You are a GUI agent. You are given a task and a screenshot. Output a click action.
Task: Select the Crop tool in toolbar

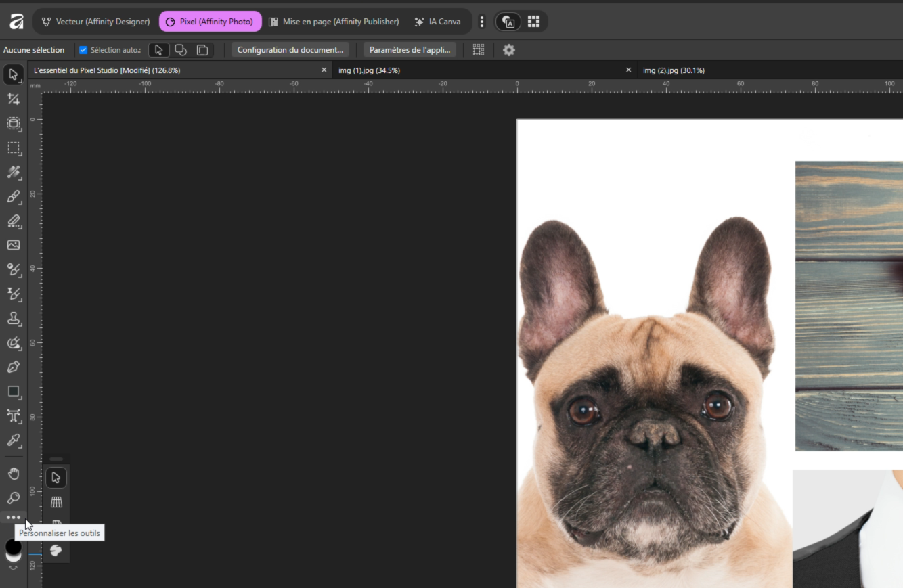[13, 99]
